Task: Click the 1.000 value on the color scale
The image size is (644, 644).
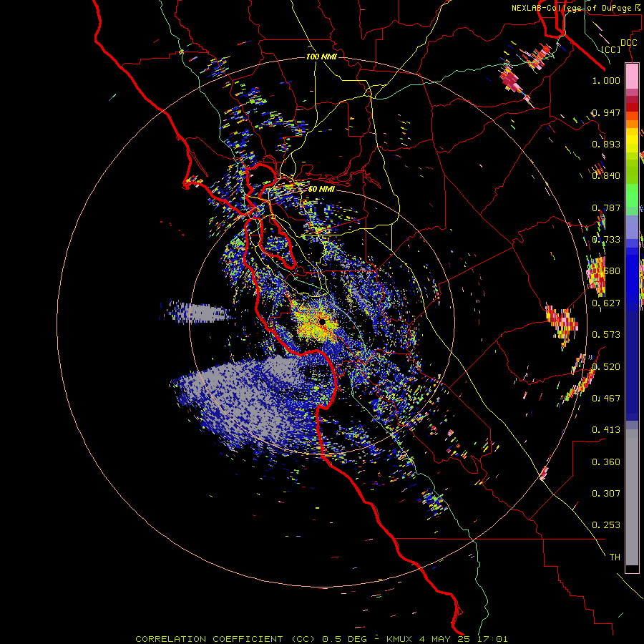Action: (x=606, y=80)
